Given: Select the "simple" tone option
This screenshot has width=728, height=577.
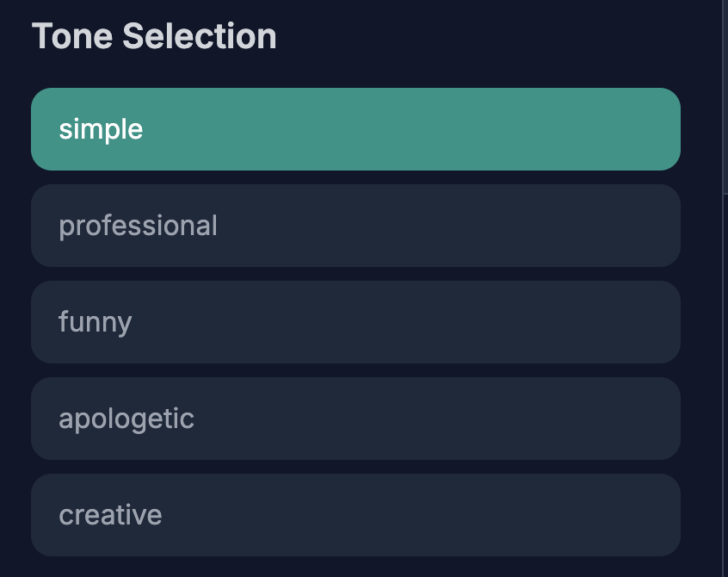Looking at the screenshot, I should point(355,129).
